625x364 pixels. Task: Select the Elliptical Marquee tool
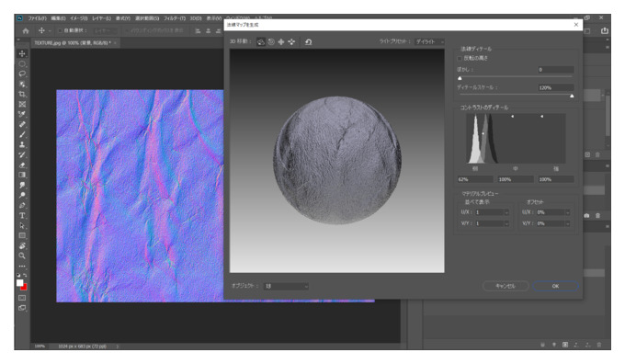22,63
